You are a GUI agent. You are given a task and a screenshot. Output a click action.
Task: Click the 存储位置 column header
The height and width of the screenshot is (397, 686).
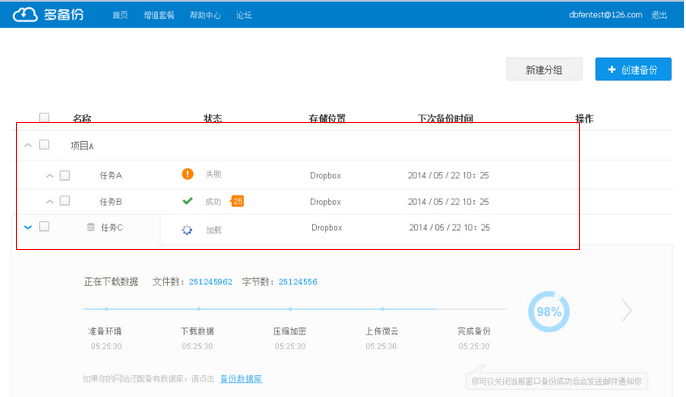327,118
